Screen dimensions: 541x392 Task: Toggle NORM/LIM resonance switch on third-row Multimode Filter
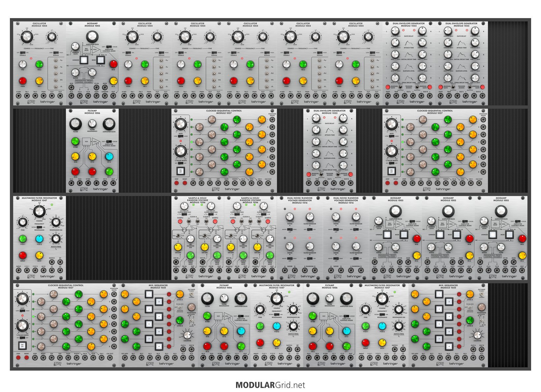[39, 227]
